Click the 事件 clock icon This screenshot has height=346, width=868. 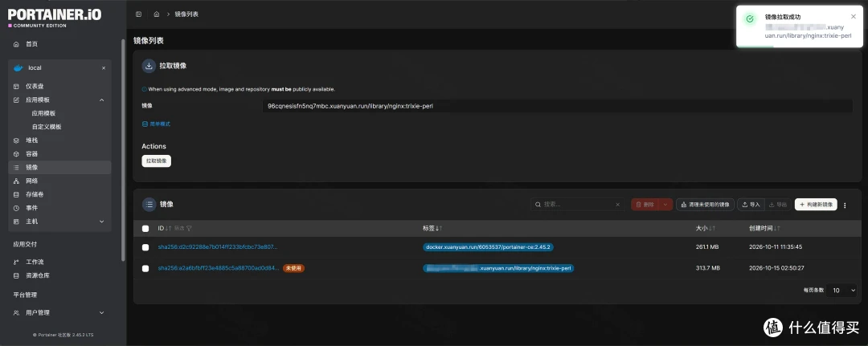coord(16,209)
